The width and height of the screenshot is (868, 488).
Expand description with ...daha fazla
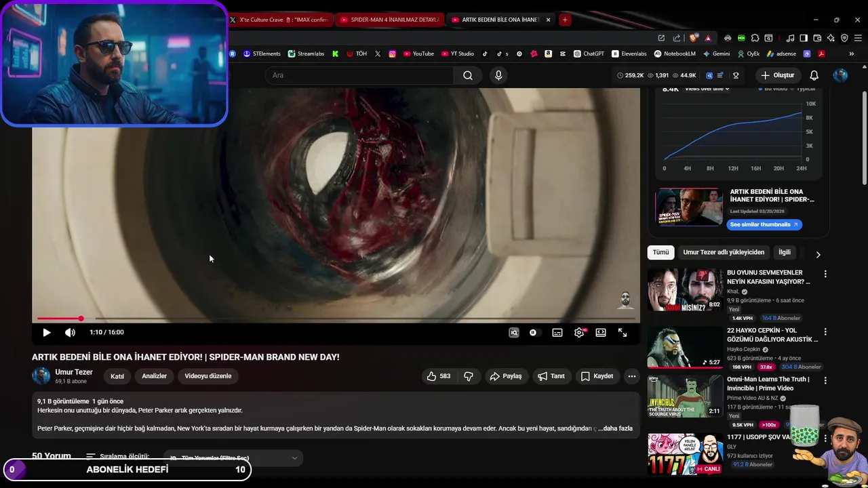coord(616,428)
